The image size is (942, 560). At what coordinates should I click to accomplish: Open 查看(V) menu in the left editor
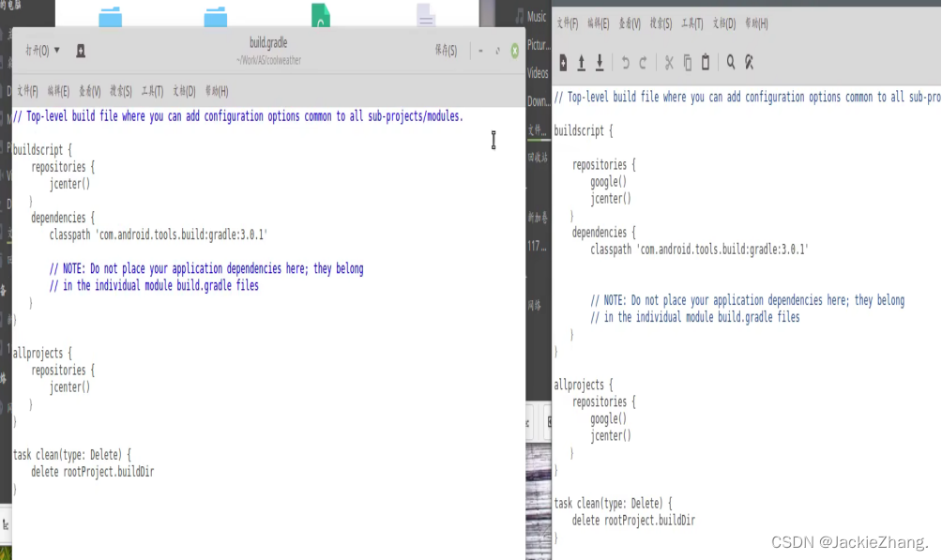coord(89,91)
